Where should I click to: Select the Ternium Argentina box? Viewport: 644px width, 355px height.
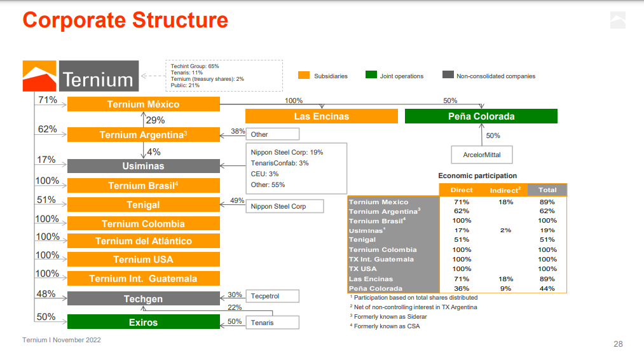click(143, 135)
